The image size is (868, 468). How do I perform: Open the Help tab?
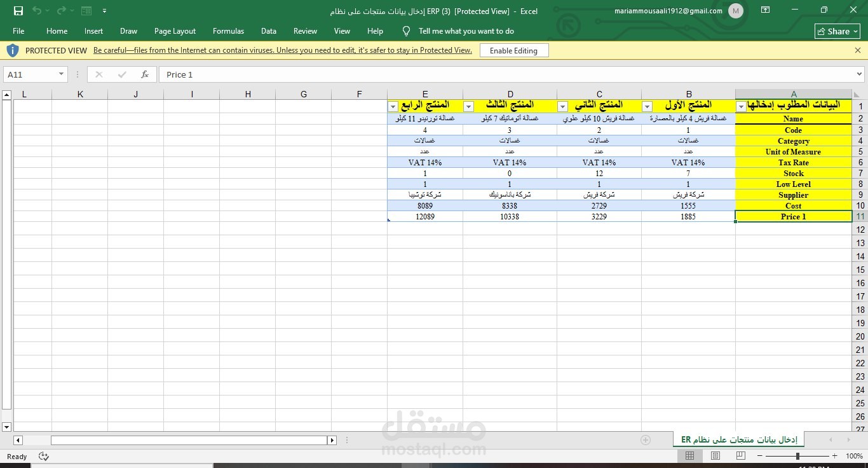375,31
